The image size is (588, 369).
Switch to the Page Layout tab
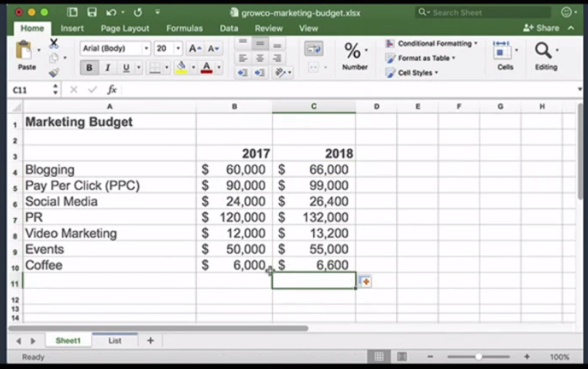[x=125, y=28]
